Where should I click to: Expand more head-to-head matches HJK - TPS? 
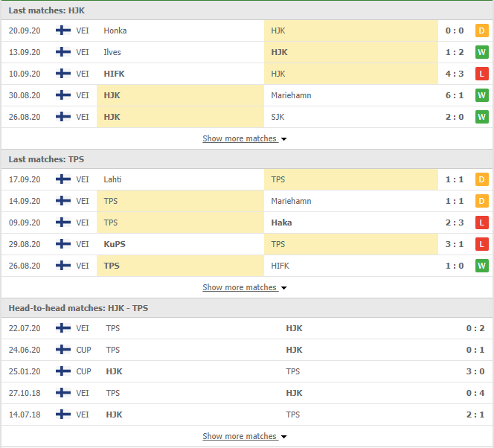(245, 436)
